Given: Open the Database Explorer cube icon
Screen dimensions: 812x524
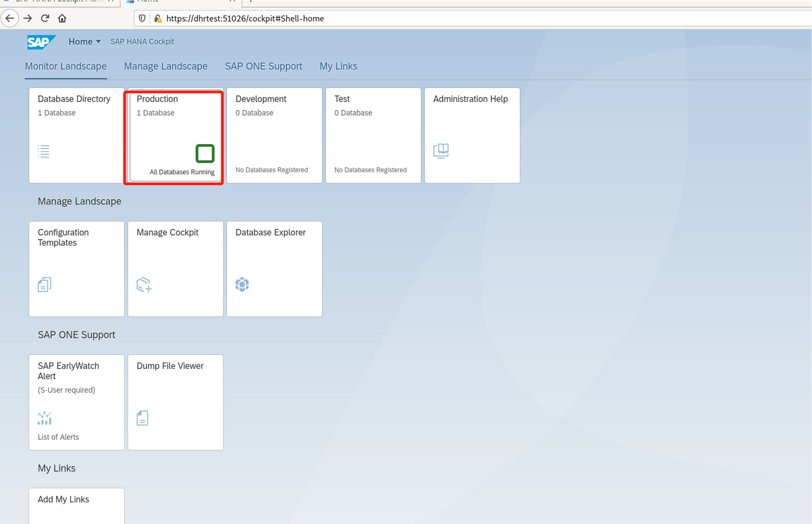Looking at the screenshot, I should coord(242,285).
